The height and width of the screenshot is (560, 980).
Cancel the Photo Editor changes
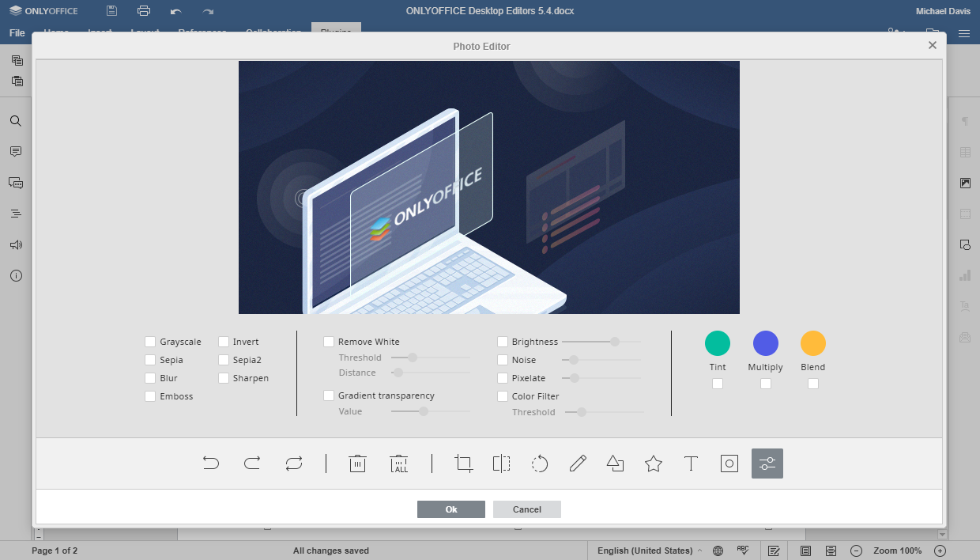click(527, 509)
